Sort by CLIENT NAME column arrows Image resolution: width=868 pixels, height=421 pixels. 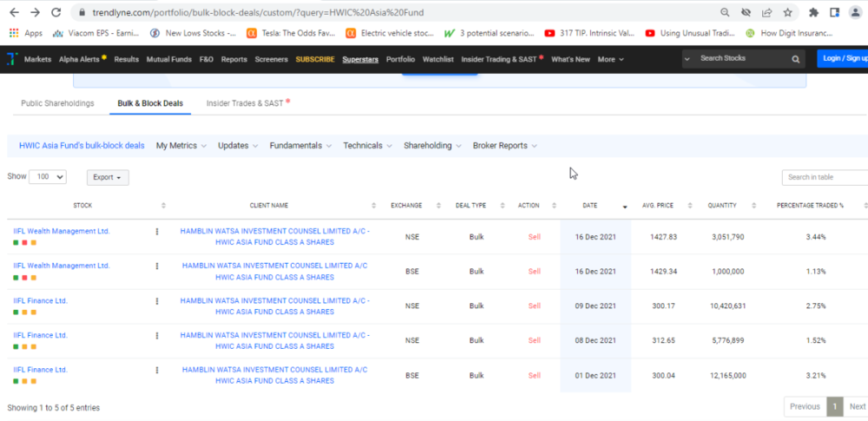(374, 206)
